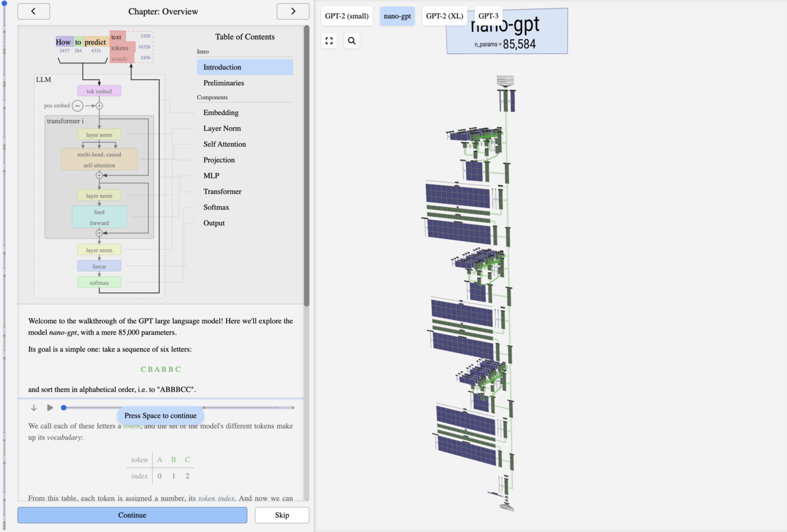787x532 pixels.
Task: Click the blue Continue button
Action: point(132,515)
